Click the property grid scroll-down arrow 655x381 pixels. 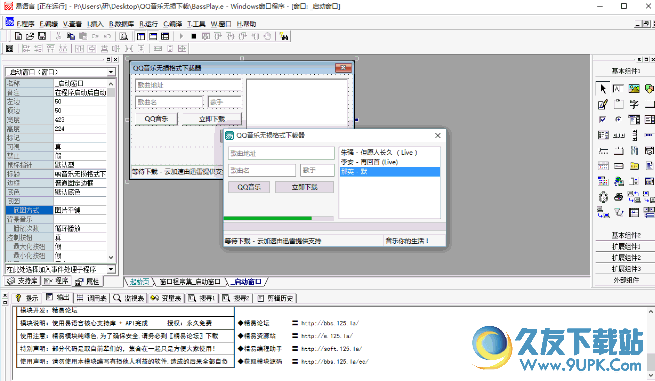pos(111,257)
